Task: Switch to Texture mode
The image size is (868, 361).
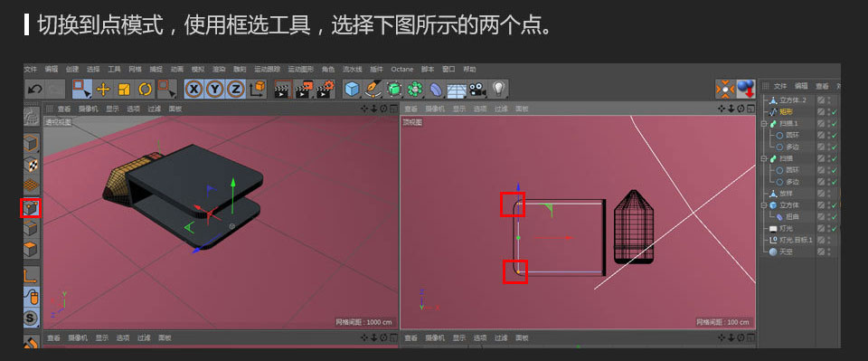Action: [32, 165]
